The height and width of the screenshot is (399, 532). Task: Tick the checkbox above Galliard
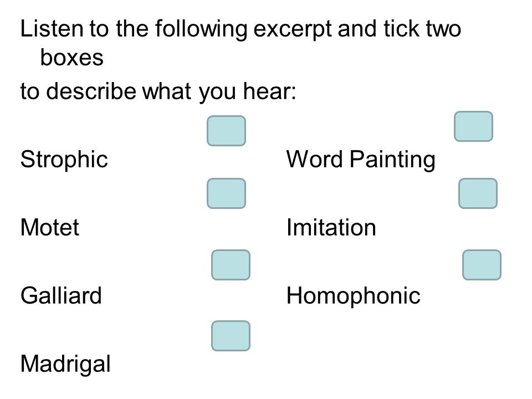231,265
